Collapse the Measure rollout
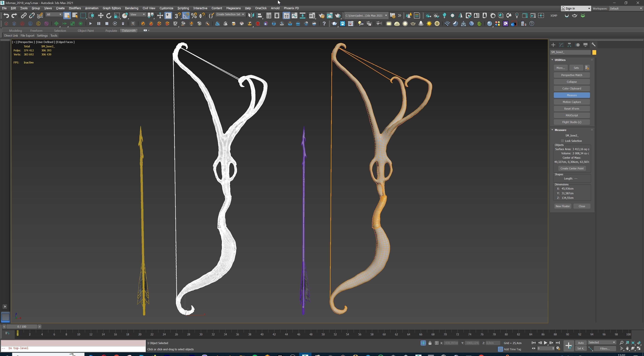The width and height of the screenshot is (644, 356). pos(560,130)
